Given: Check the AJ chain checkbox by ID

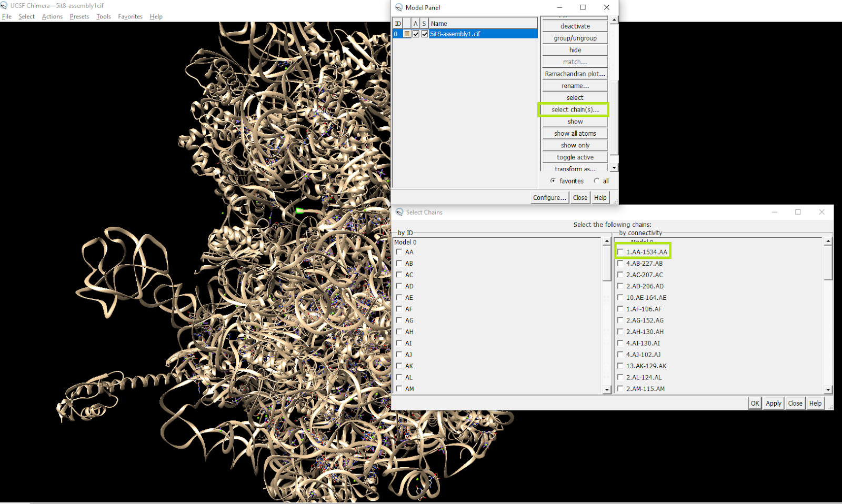Looking at the screenshot, I should click(399, 355).
